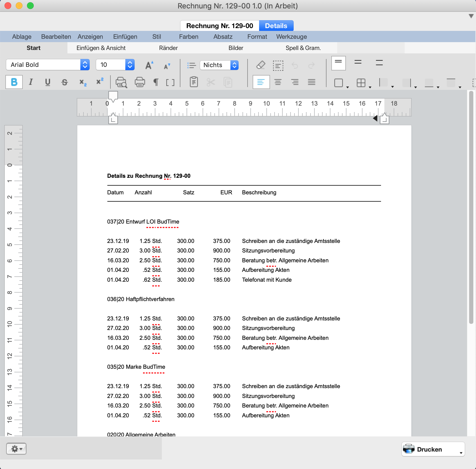The image size is (476, 469).
Task: Open the Arial Bold font dropdown
Action: click(48, 65)
